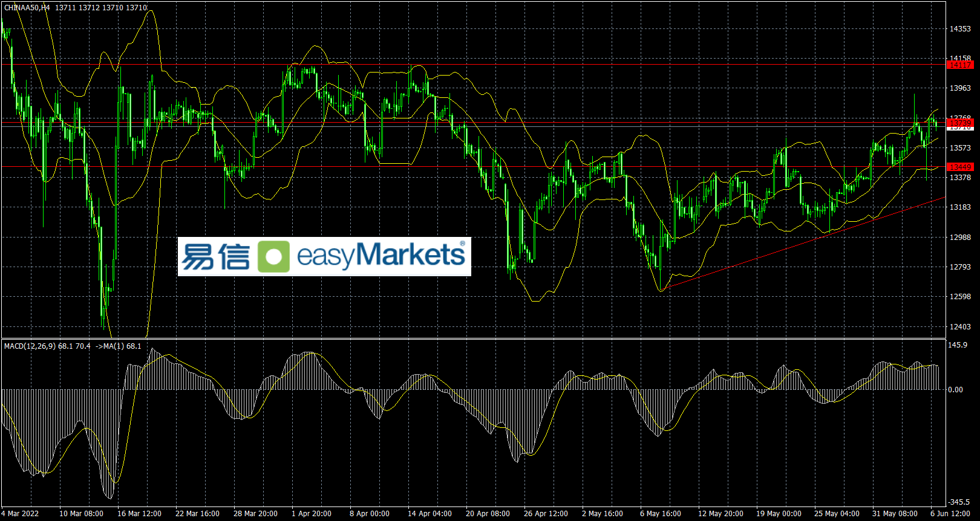This screenshot has width=980, height=521.
Task: Click the 12 May 20:00 date label
Action: point(720,514)
